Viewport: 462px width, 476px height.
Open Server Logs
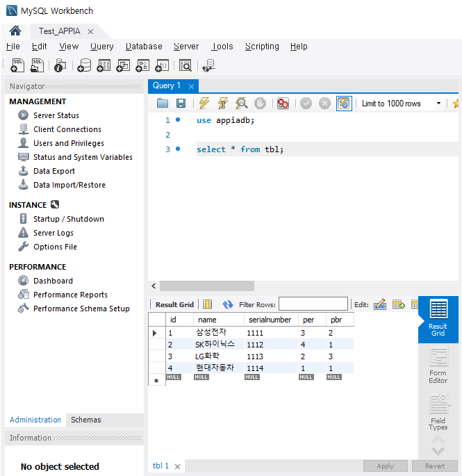pos(53,233)
